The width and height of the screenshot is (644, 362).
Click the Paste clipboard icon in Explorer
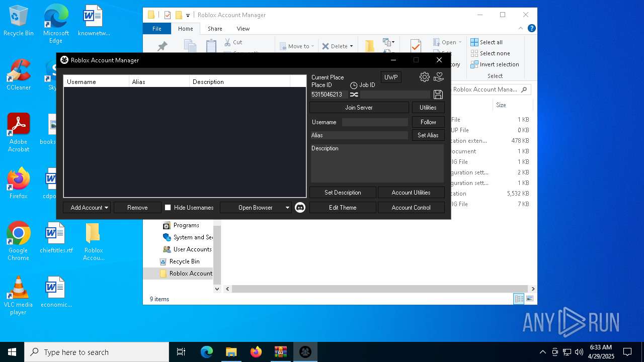tap(211, 46)
